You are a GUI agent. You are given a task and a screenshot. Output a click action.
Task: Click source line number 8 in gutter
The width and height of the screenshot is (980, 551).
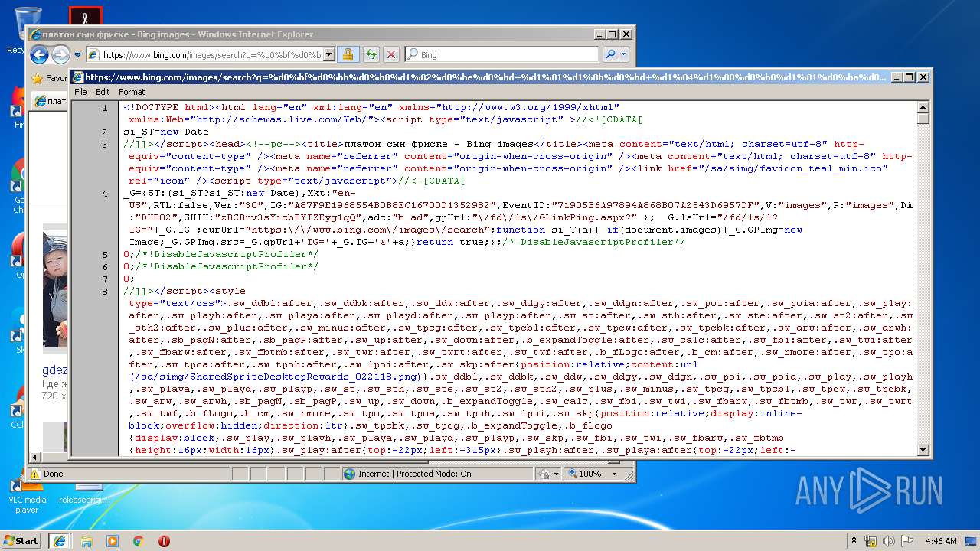105,292
